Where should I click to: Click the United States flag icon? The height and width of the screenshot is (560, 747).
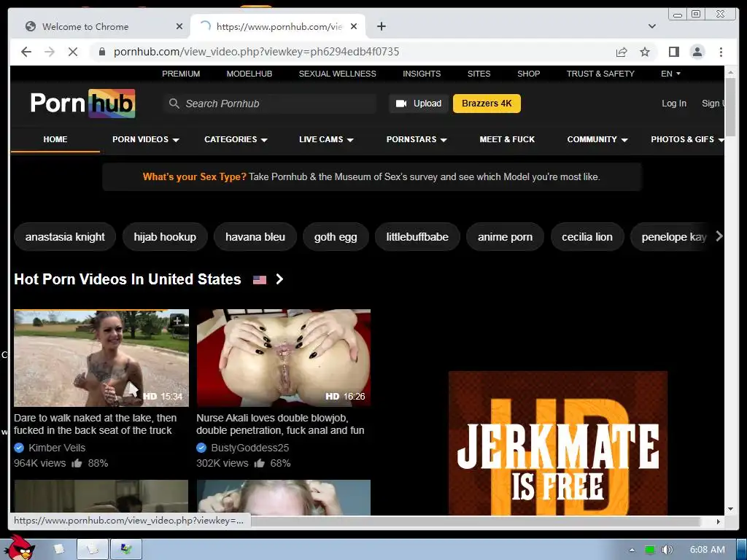(260, 280)
